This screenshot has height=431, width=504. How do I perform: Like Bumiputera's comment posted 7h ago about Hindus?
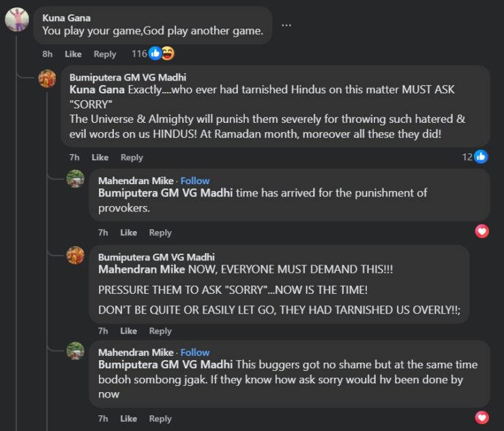point(100,158)
